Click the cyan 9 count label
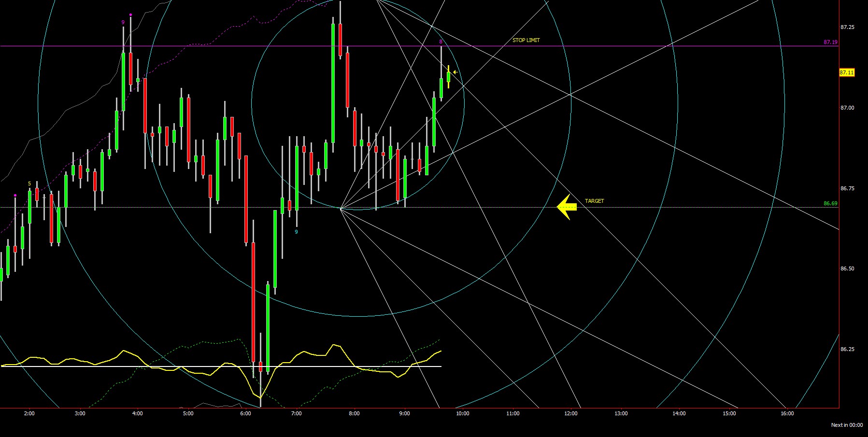 tap(297, 232)
